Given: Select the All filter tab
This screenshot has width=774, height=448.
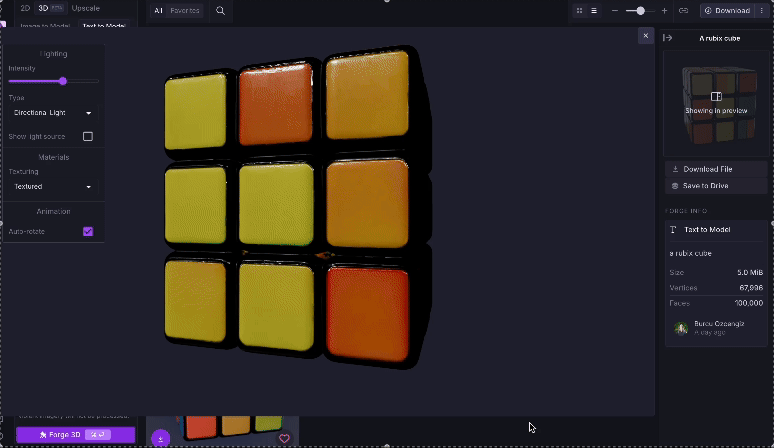Looking at the screenshot, I should (158, 10).
